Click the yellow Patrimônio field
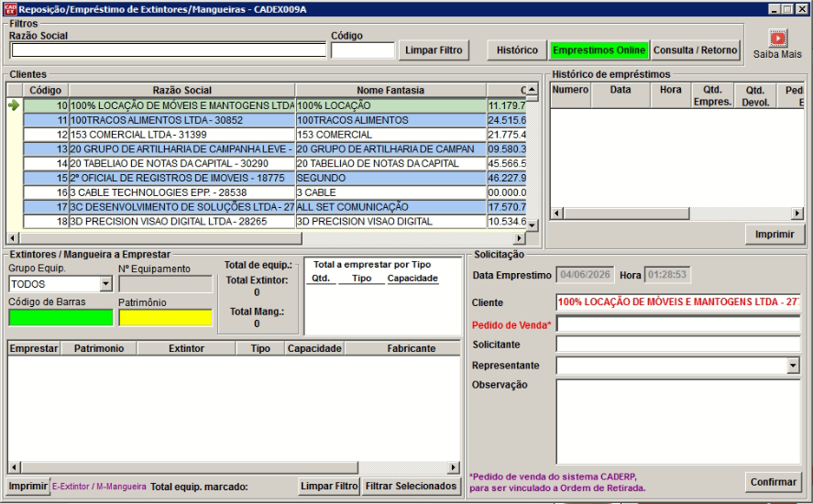Viewport: 813px width, 504px height. coord(165,317)
